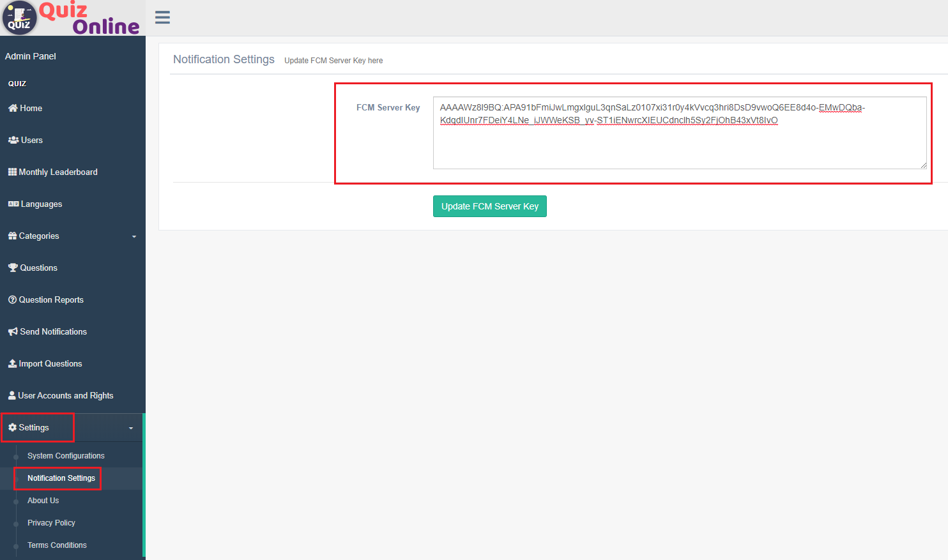The image size is (948, 560).
Task: Collapse the Settings submenu arrow
Action: pos(131,428)
